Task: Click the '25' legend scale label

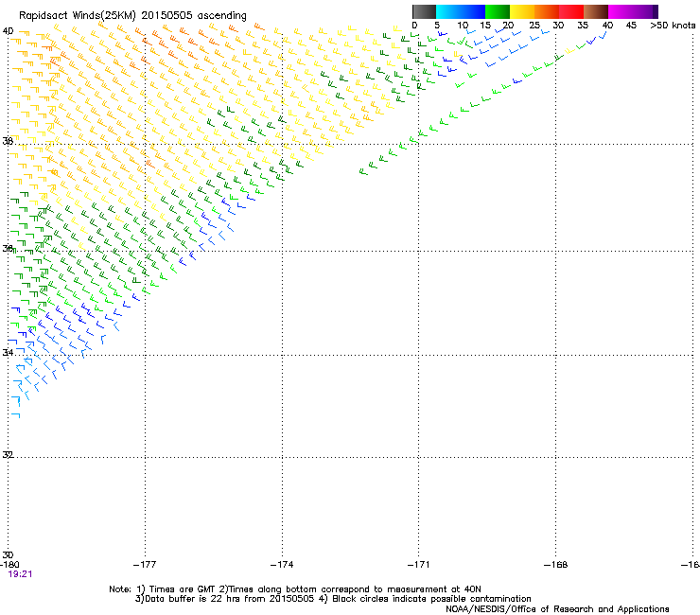Action: (534, 26)
